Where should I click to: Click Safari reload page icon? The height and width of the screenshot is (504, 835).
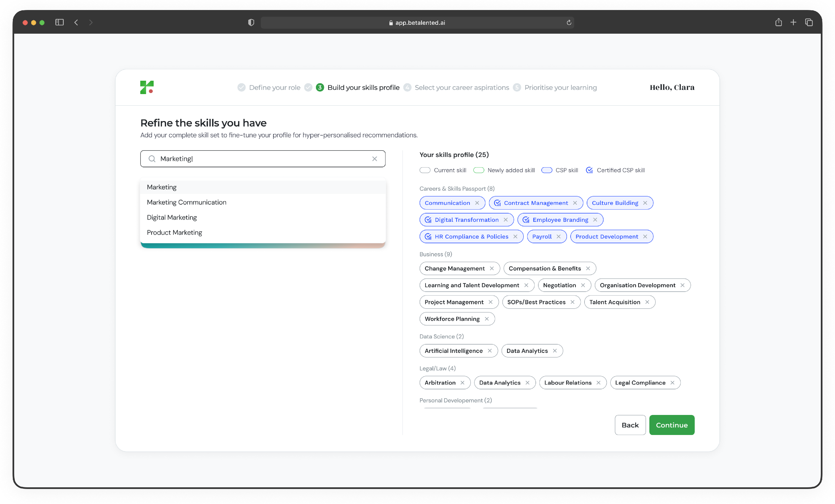click(569, 22)
